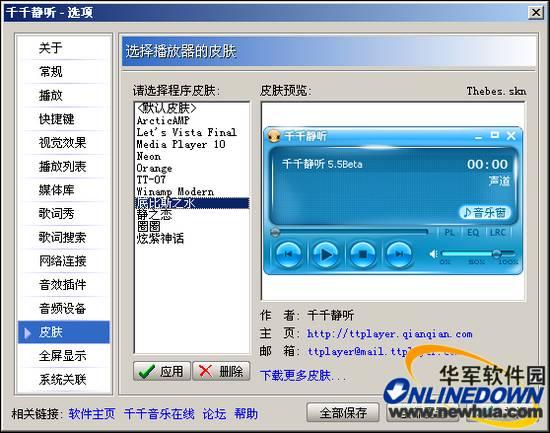Select the TT-07 skin
The image size is (550, 433).
click(192, 180)
